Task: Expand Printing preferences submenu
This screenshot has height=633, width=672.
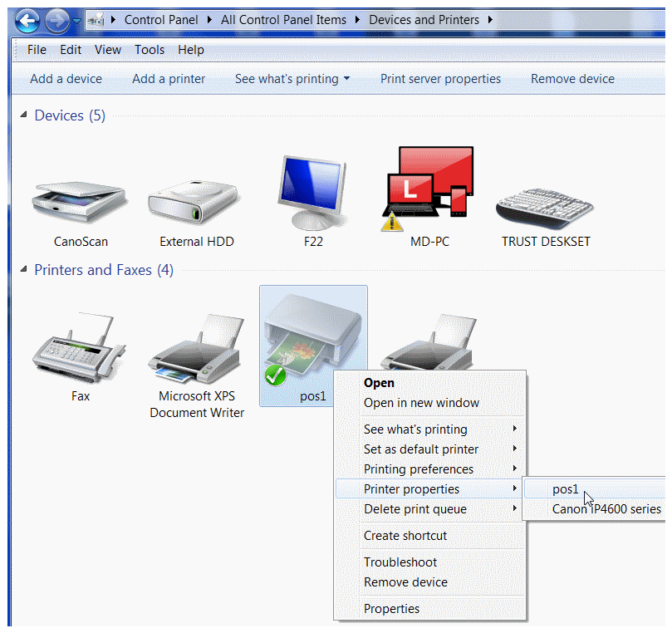Action: [x=429, y=469]
